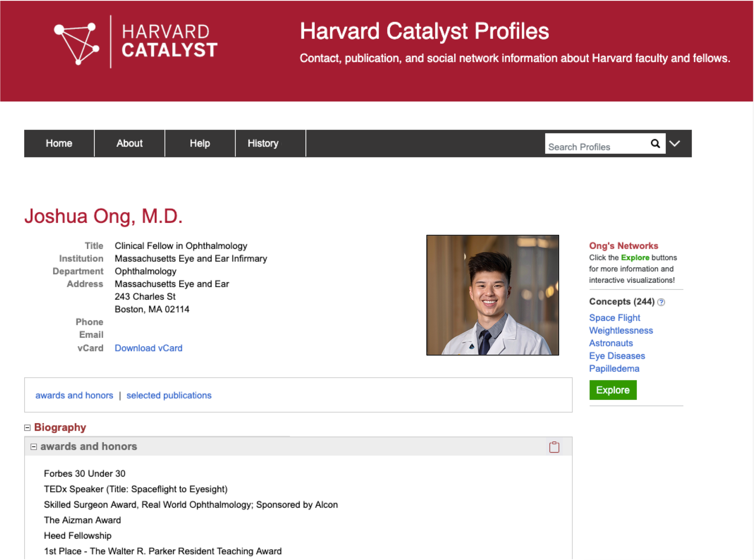Open the Papilledema concept link
Screen dimensions: 754x560
[614, 369]
